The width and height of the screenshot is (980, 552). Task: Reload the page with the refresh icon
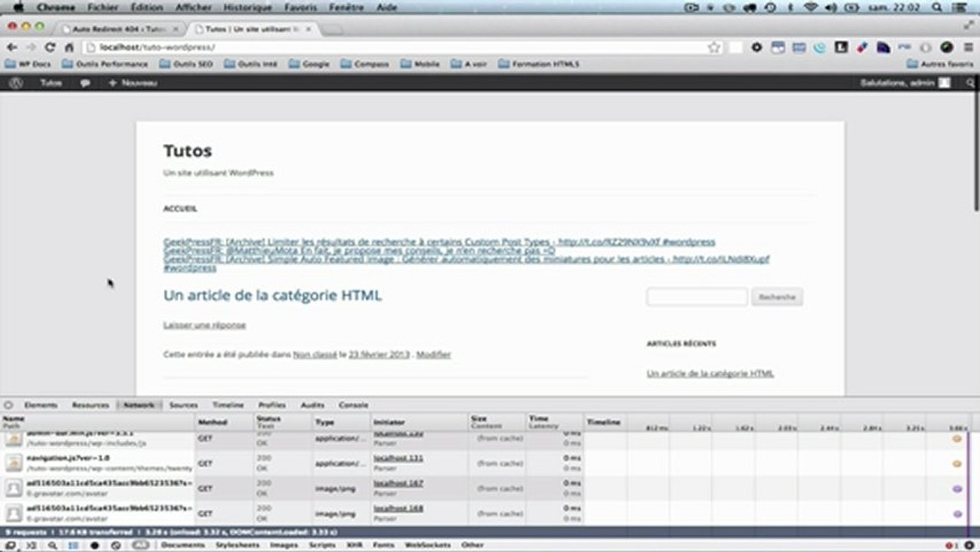50,48
